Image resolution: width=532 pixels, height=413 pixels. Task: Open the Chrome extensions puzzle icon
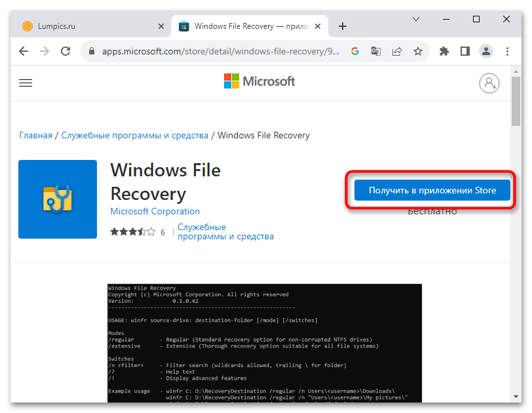coord(444,50)
